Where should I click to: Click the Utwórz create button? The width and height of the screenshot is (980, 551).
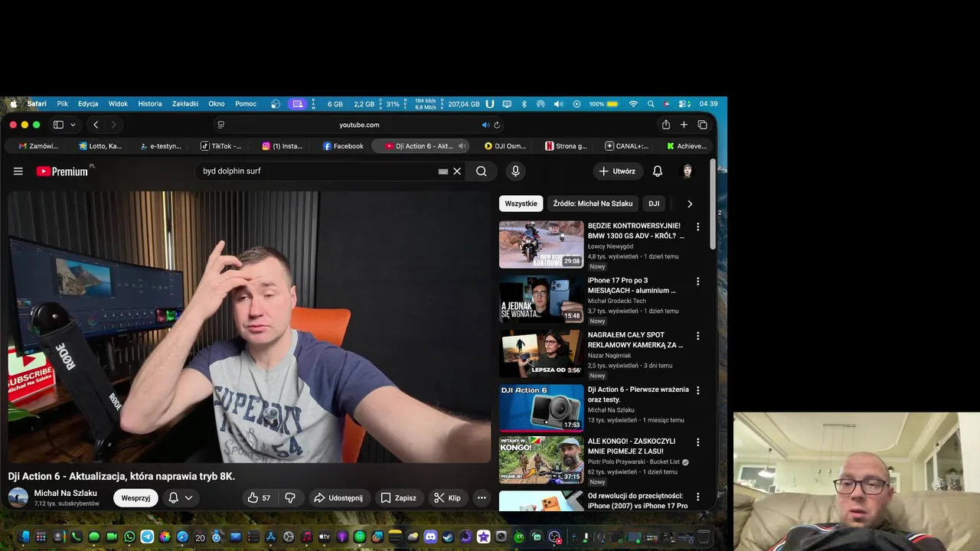click(617, 171)
